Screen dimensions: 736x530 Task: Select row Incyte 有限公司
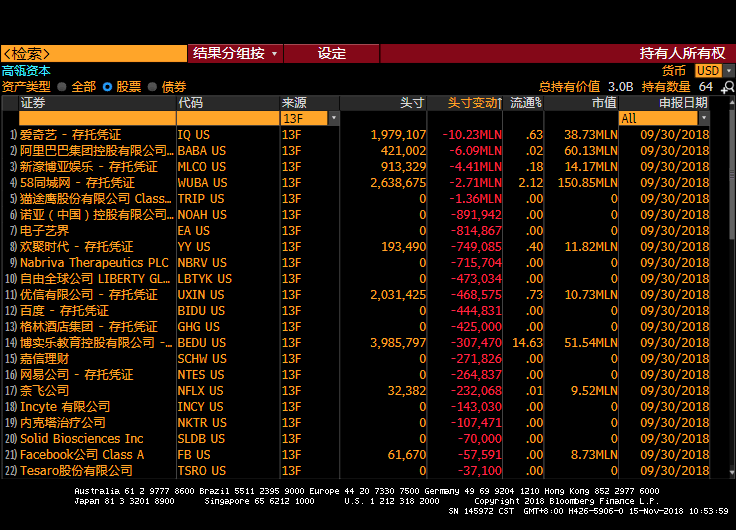[x=356, y=407]
